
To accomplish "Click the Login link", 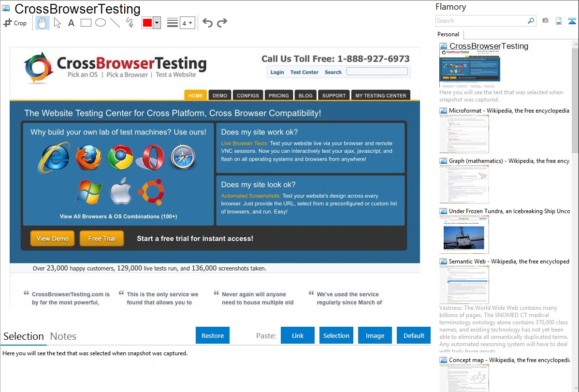I will [x=277, y=72].
